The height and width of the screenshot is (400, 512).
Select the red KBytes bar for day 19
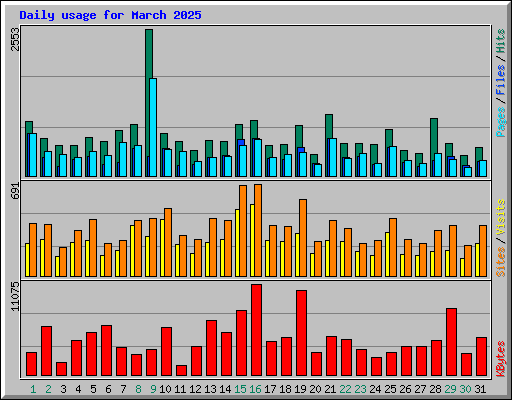tap(301, 333)
